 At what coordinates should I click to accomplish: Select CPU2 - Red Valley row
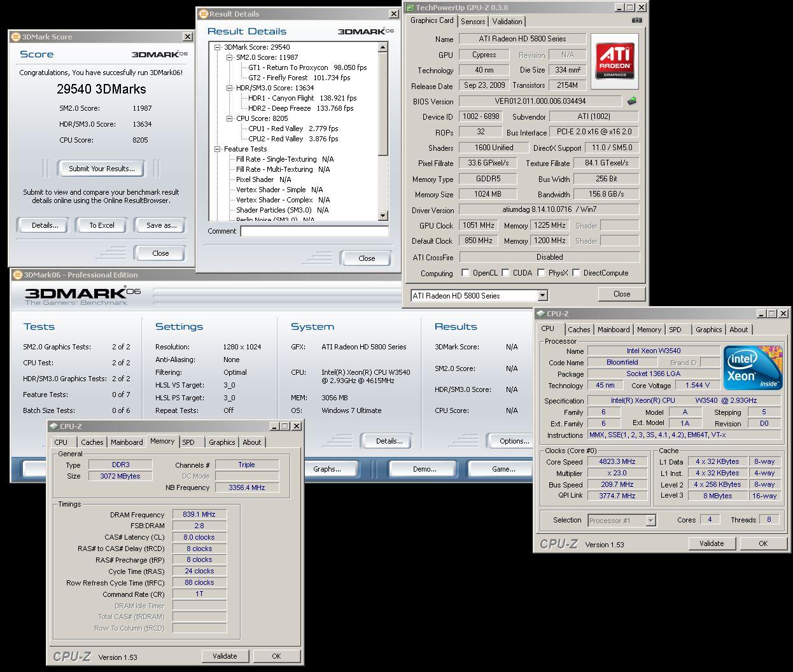click(293, 139)
